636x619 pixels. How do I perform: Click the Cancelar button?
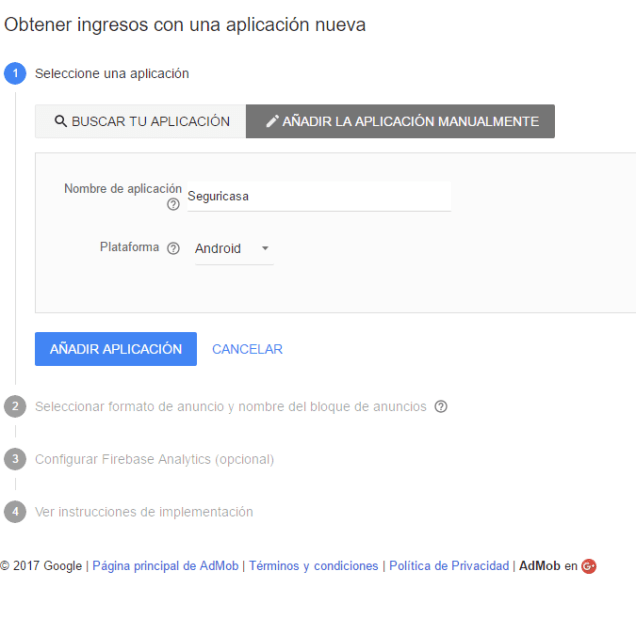pos(247,349)
